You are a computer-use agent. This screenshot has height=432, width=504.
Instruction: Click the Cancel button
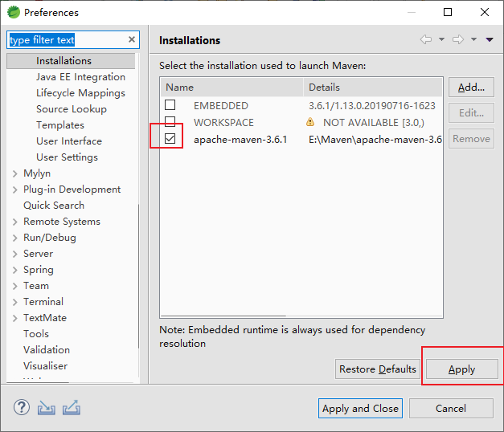[x=451, y=408]
